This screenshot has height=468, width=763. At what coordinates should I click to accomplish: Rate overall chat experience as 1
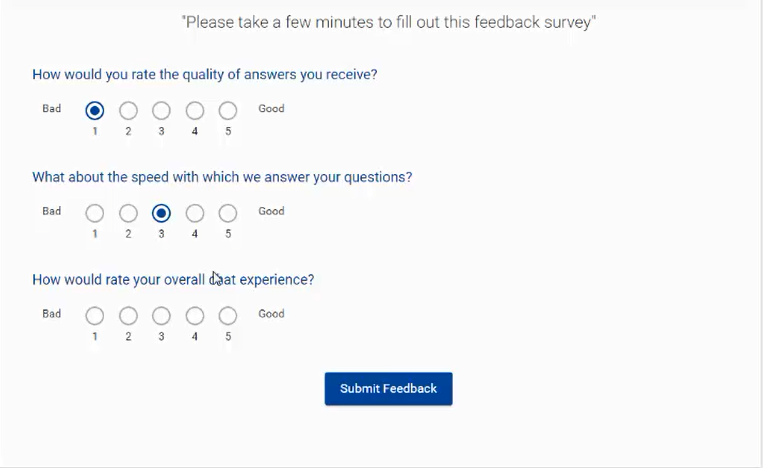click(95, 316)
